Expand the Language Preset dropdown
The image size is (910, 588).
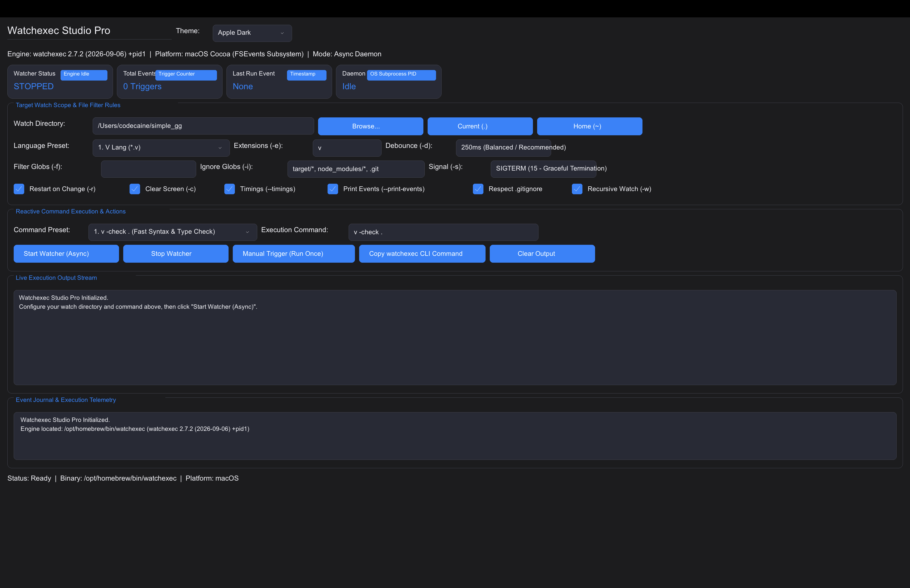click(161, 148)
